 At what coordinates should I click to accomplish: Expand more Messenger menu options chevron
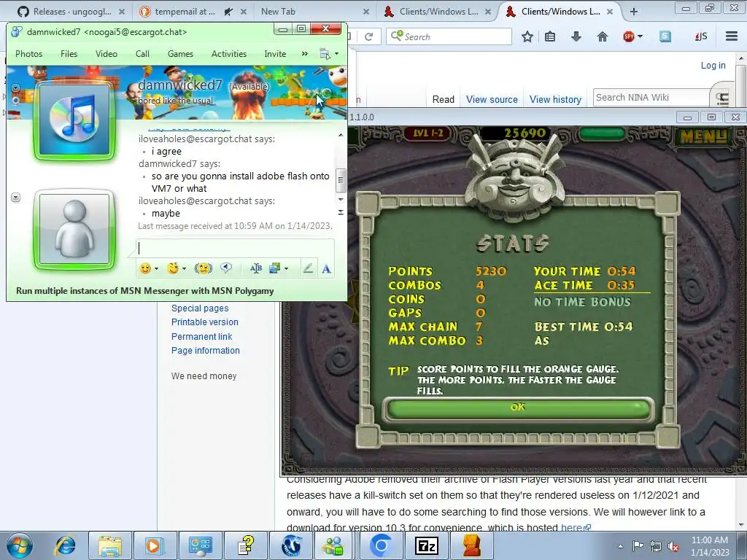pos(304,54)
